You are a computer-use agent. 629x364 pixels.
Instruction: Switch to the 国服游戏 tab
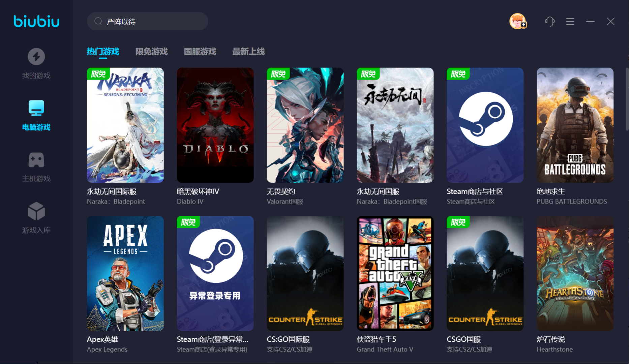pyautogui.click(x=200, y=52)
